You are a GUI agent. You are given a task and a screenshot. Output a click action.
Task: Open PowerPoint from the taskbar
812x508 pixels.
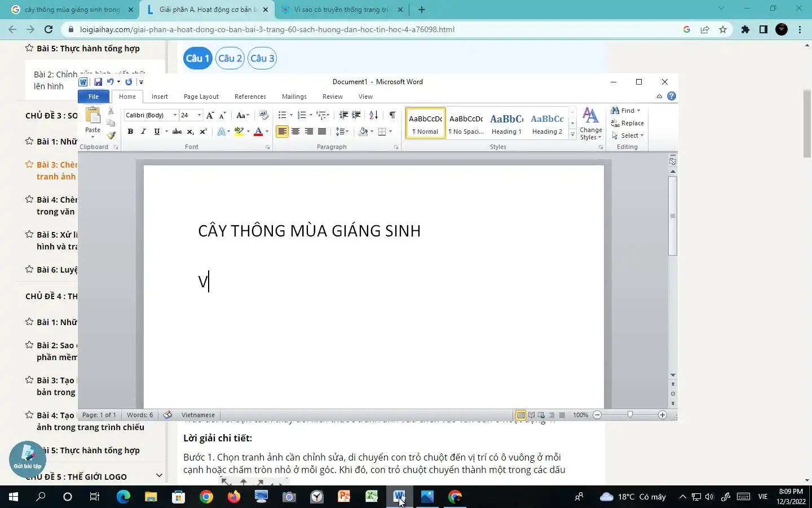point(344,497)
